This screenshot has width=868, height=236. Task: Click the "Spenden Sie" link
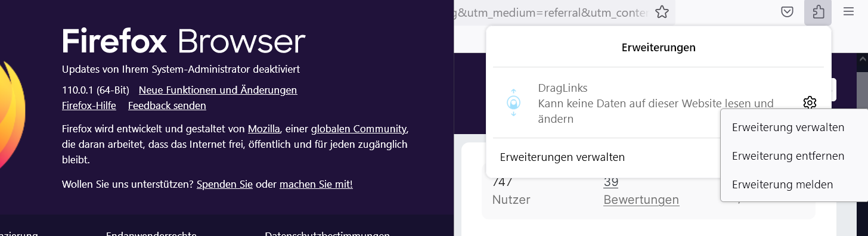click(225, 184)
